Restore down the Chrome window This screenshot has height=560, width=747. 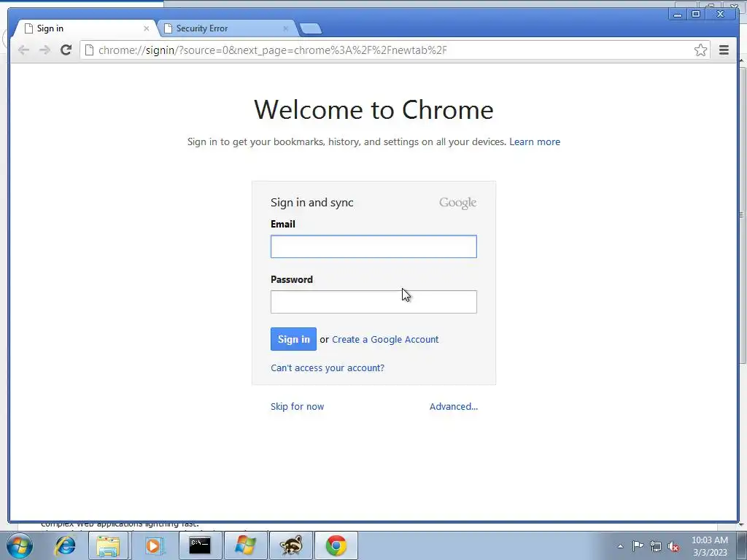(695, 15)
